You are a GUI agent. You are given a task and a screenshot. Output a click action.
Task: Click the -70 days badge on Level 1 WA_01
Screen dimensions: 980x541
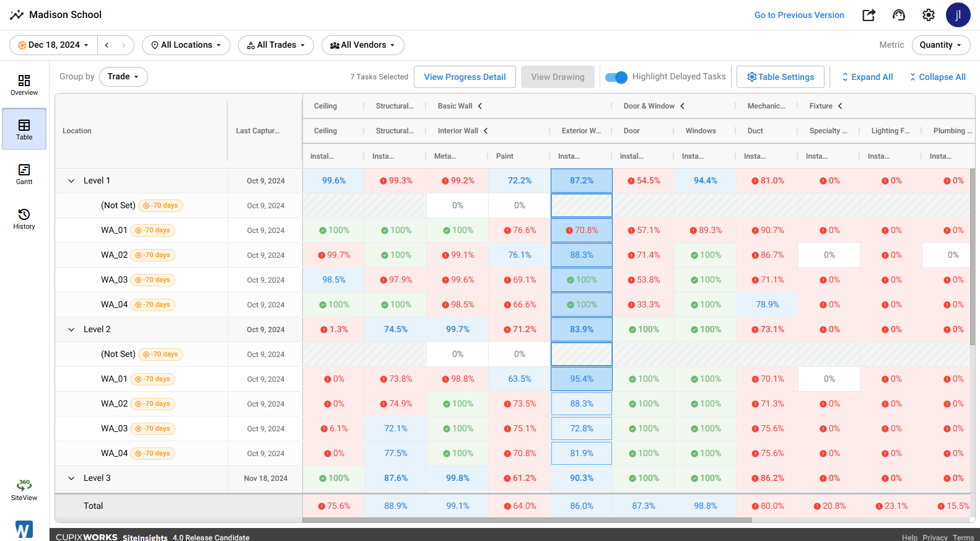tap(152, 231)
